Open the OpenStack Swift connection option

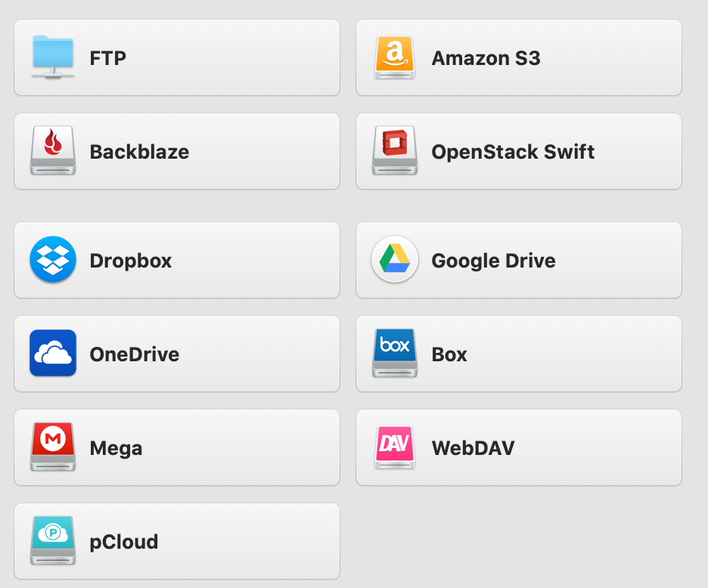pyautogui.click(x=519, y=151)
